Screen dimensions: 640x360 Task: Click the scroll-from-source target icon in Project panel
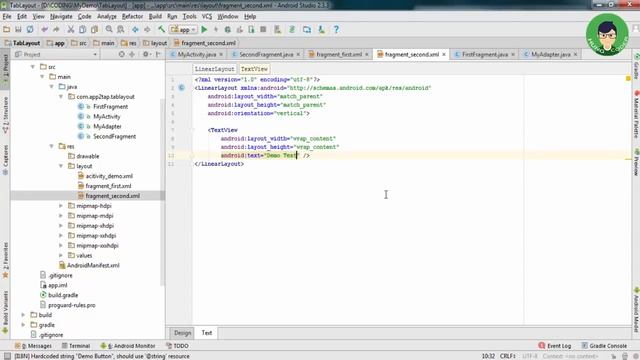pos(122,54)
